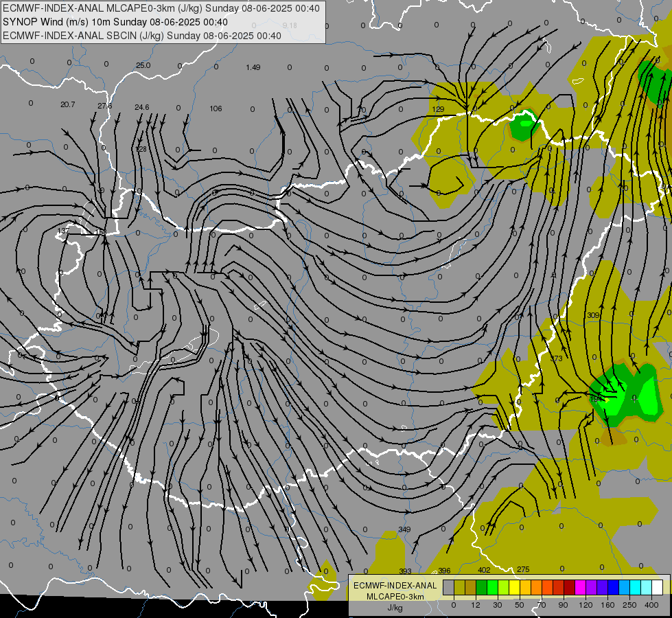The height and width of the screenshot is (618, 672).
Task: Click the map value 402
Action: 484,570
